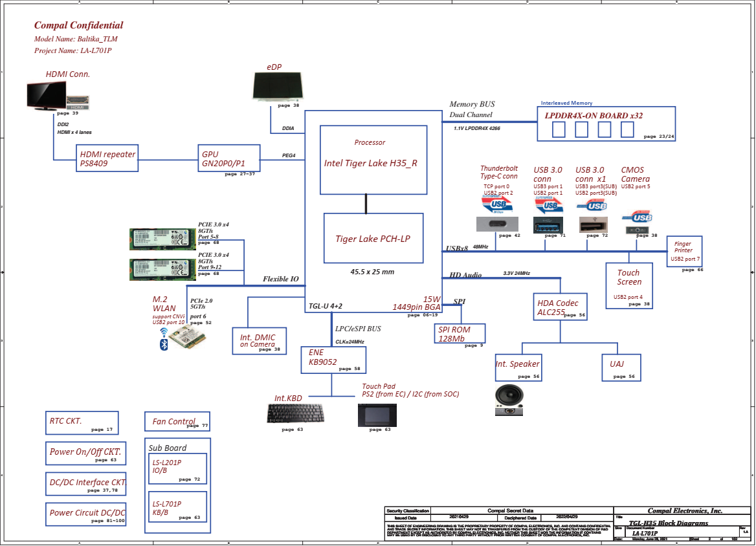Click the touch pad picture
This screenshot has height=546, width=756.
point(377,415)
